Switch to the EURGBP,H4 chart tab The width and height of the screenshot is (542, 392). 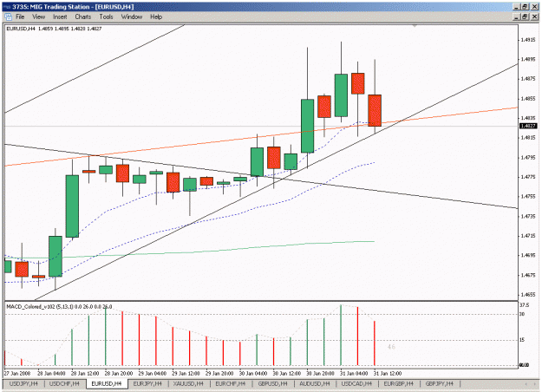pyautogui.click(x=399, y=383)
